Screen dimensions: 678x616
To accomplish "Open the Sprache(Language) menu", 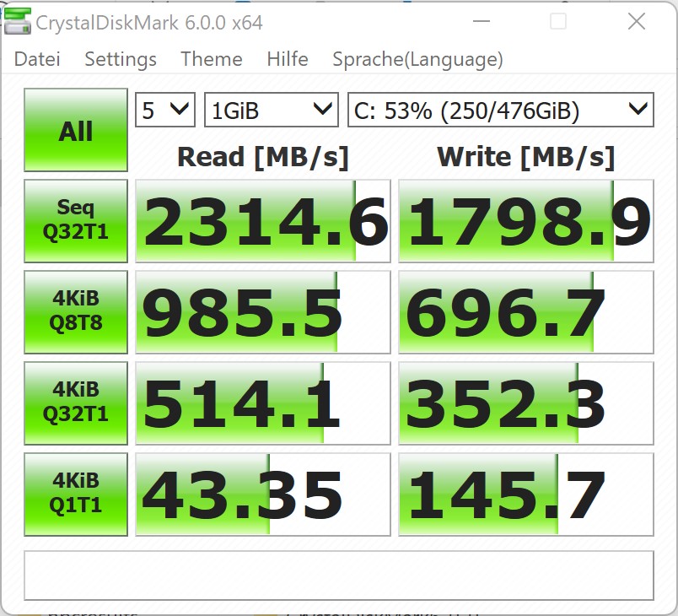I will click(417, 60).
